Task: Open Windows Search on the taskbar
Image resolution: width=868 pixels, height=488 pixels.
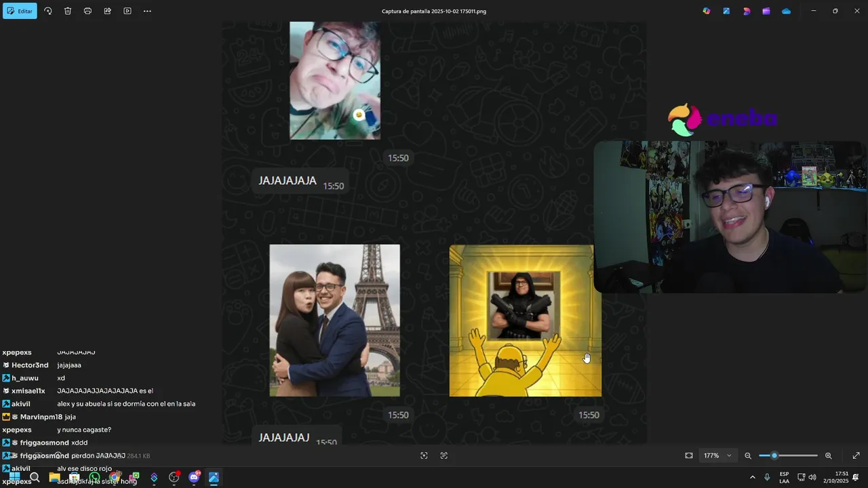Action: (35, 477)
